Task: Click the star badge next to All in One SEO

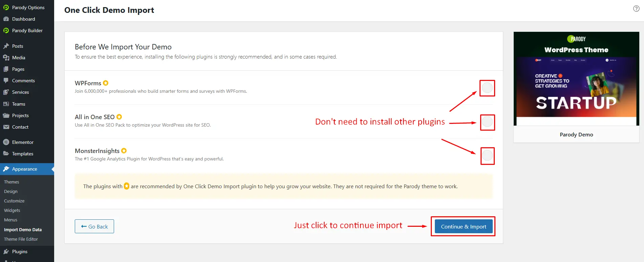Action: (x=119, y=117)
